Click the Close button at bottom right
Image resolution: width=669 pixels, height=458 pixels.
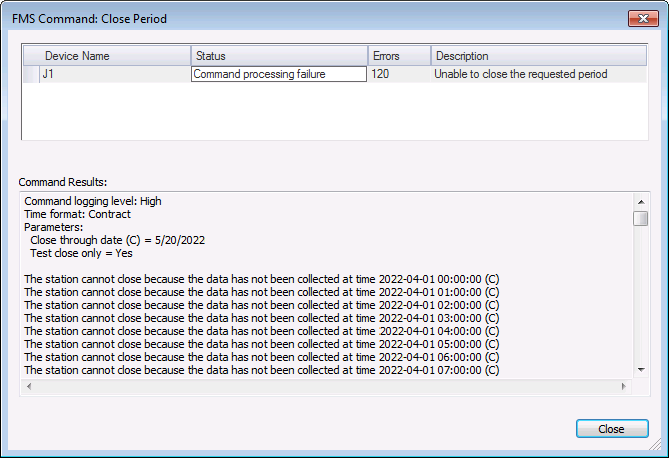(612, 429)
